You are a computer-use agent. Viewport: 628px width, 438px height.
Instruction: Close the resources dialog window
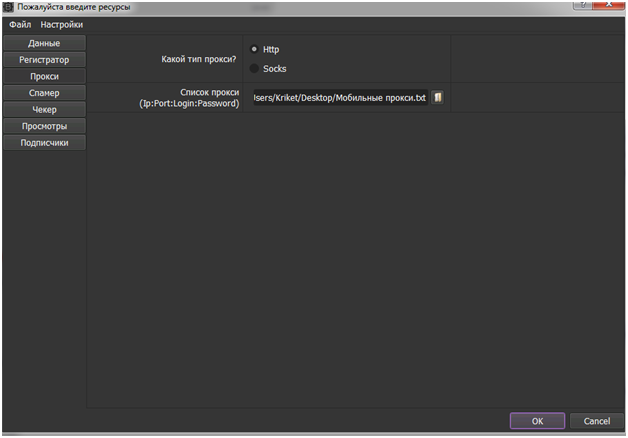tap(606, 6)
